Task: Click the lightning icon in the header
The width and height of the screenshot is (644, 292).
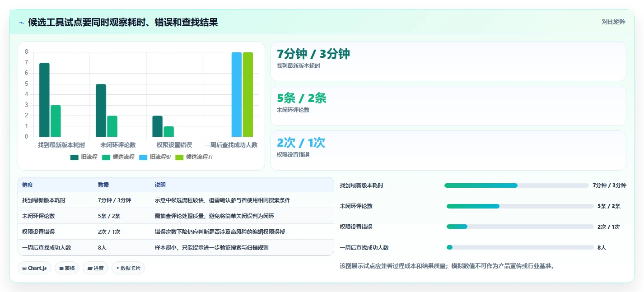Action: 22,23
